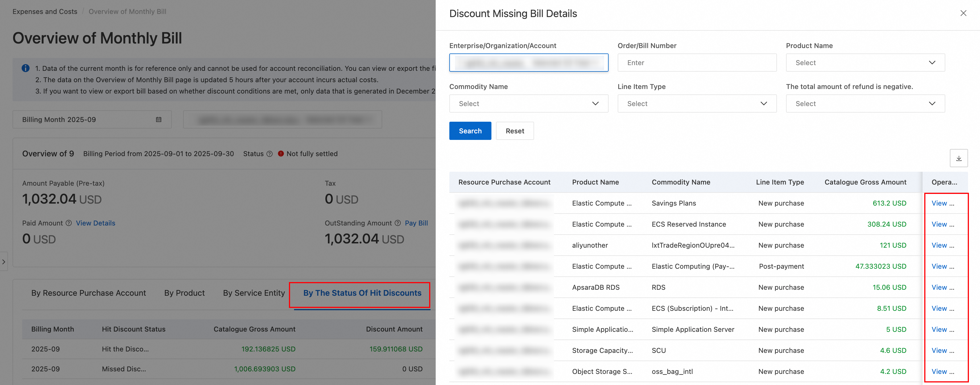This screenshot has height=385, width=980.
Task: Click the calendar icon in Billing Month
Action: (x=159, y=119)
